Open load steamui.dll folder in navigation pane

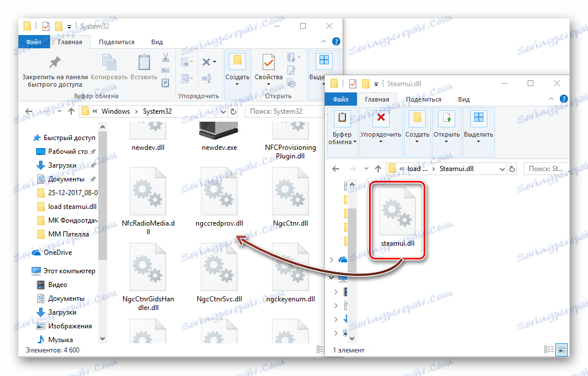[x=67, y=206]
